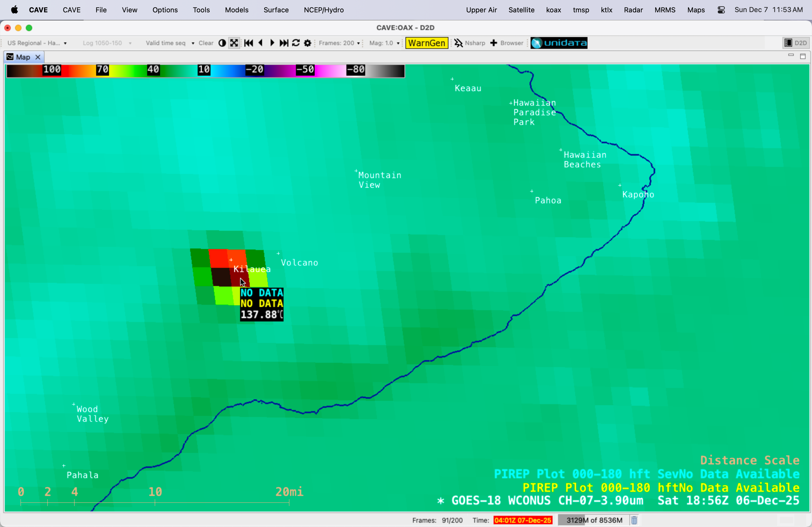
Task: Jump to the last frame
Action: [284, 43]
